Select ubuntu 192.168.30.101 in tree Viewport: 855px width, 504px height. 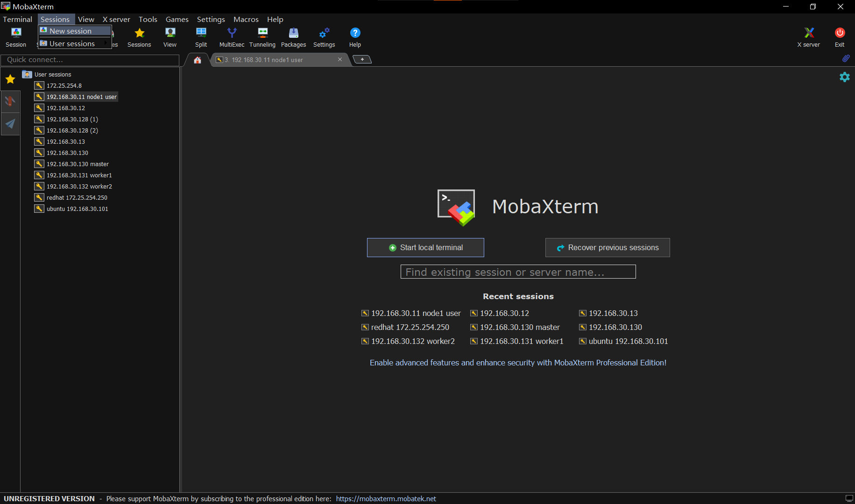71,209
